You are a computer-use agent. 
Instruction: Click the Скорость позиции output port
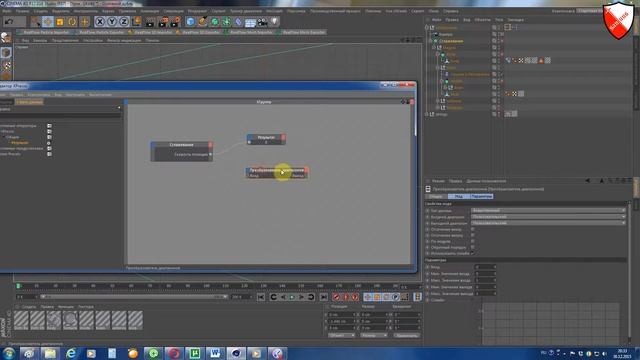coord(211,154)
